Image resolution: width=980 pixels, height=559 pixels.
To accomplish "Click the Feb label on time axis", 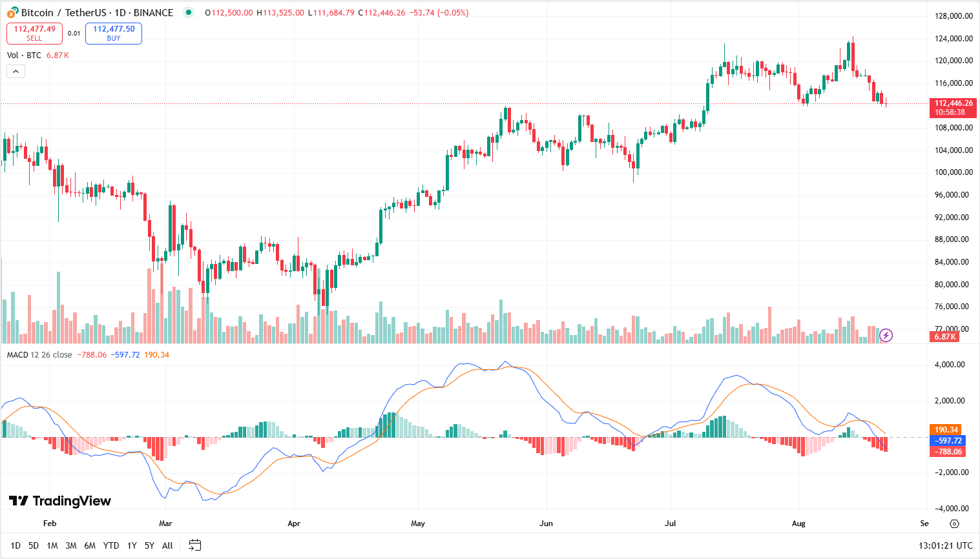I will [x=50, y=523].
